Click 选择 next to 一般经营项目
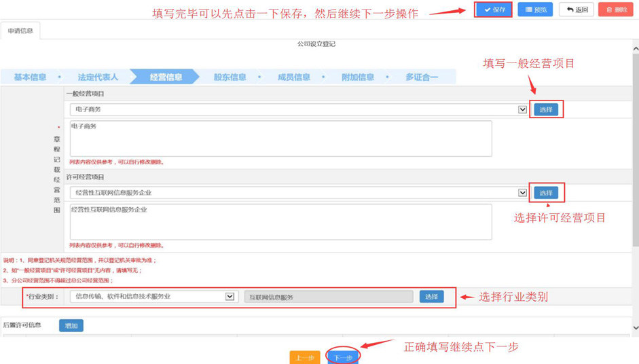This screenshot has width=639, height=364. (546, 110)
